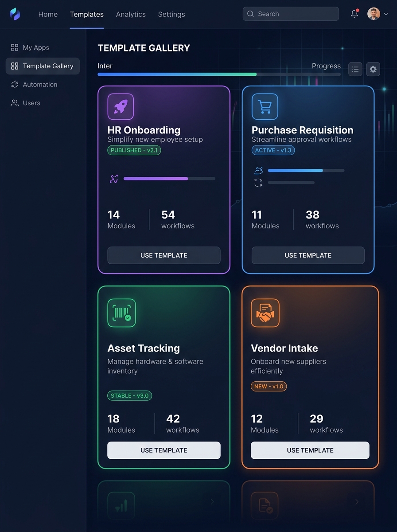The width and height of the screenshot is (397, 532).
Task: Click Purchase Requisition 11 Modules count
Action: 265,219
